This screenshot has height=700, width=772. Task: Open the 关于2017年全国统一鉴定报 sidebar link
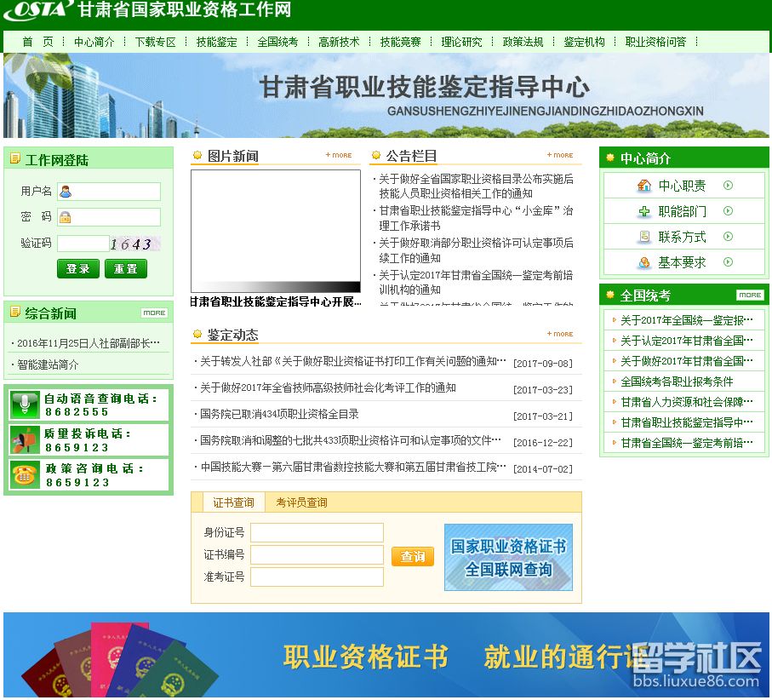[687, 321]
